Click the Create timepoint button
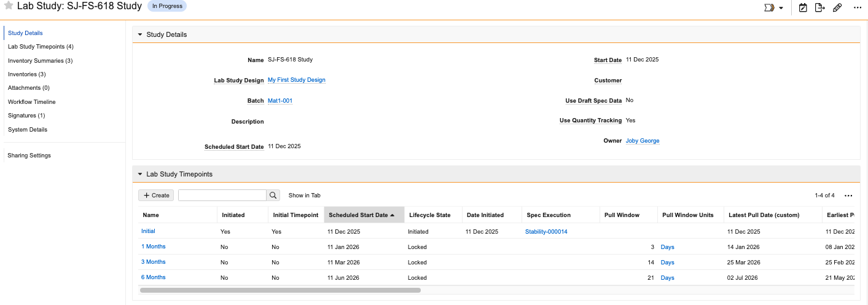Screen dimensions: 868x305 [x=156, y=196]
